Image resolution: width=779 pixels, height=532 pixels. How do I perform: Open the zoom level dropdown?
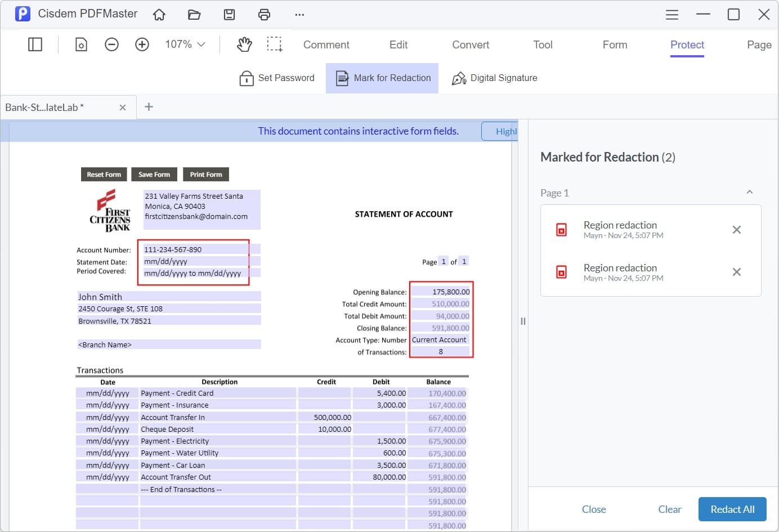click(185, 44)
